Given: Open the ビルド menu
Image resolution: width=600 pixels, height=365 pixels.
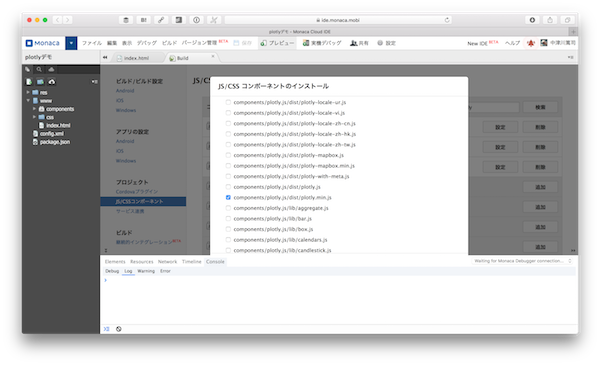Looking at the screenshot, I should 170,43.
